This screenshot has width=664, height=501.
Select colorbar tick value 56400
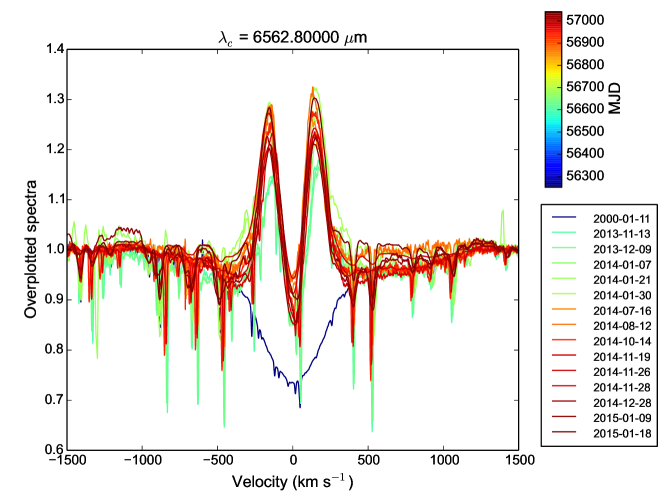click(x=585, y=153)
